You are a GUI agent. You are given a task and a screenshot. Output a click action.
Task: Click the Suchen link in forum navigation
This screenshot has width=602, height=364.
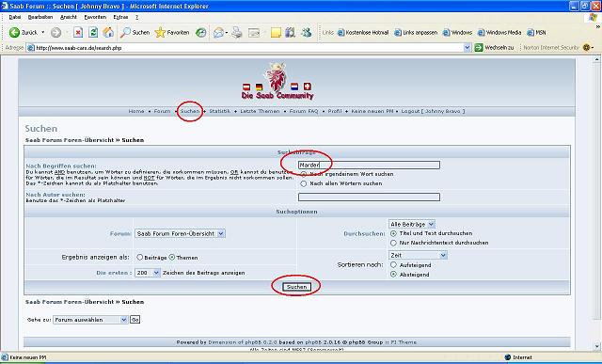tap(190, 111)
